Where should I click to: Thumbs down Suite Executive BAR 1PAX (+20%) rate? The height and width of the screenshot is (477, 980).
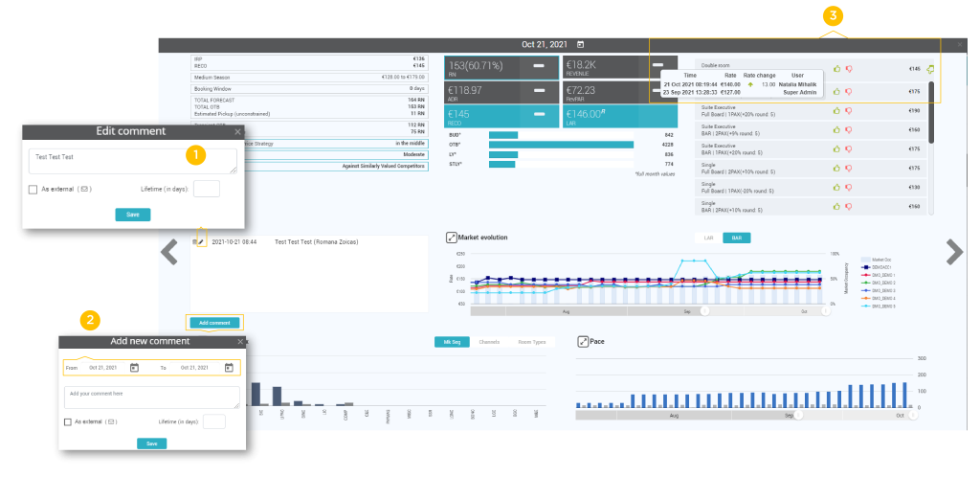(x=849, y=148)
